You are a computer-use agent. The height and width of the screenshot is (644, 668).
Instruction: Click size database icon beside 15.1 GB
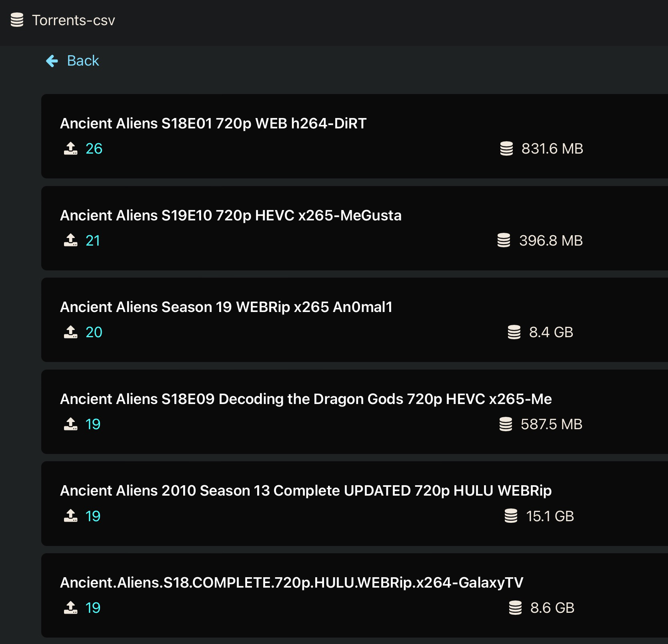[511, 516]
